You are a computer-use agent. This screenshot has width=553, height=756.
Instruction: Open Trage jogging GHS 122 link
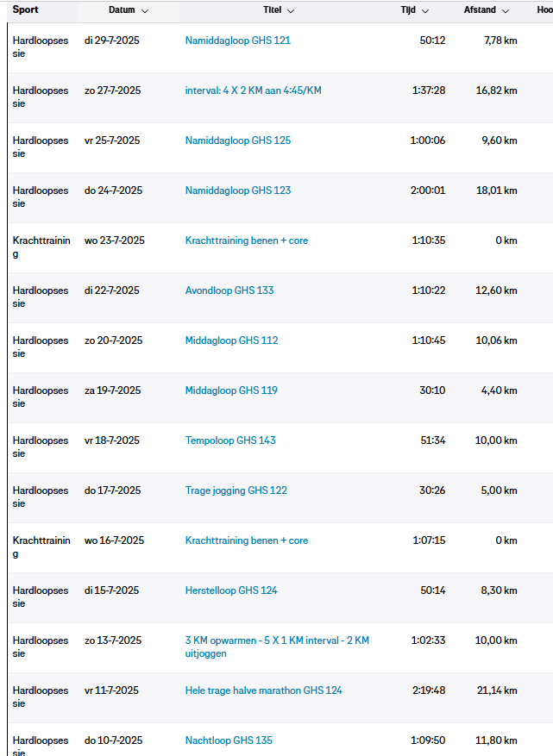pos(236,490)
